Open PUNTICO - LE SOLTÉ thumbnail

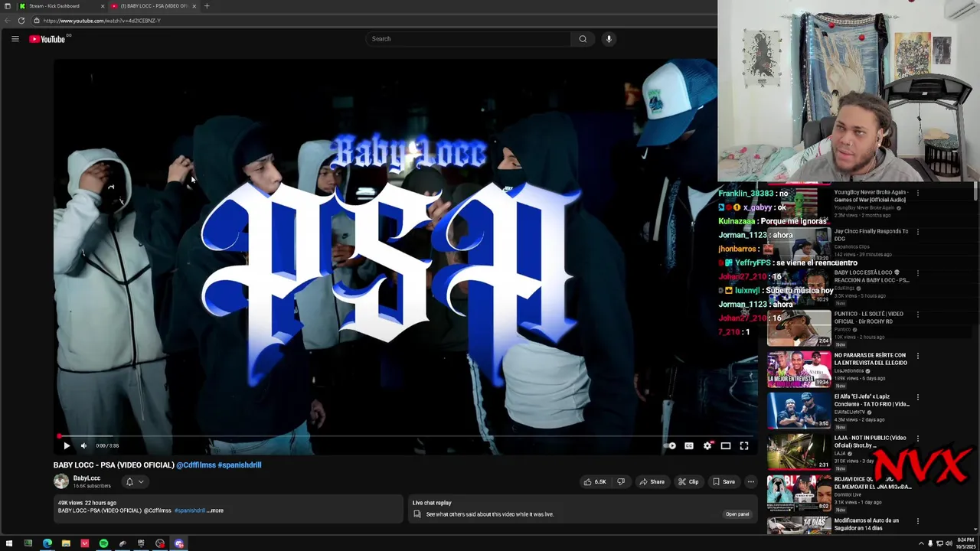click(799, 328)
